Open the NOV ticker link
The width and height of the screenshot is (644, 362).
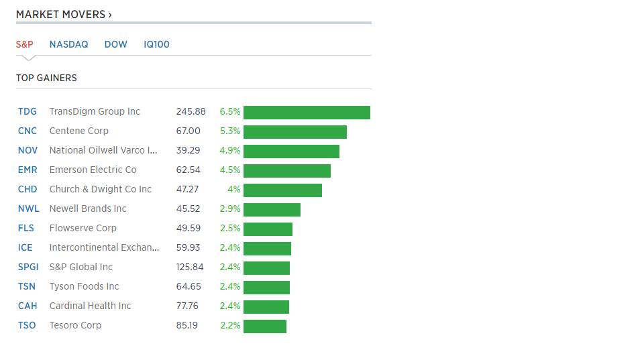click(x=28, y=150)
